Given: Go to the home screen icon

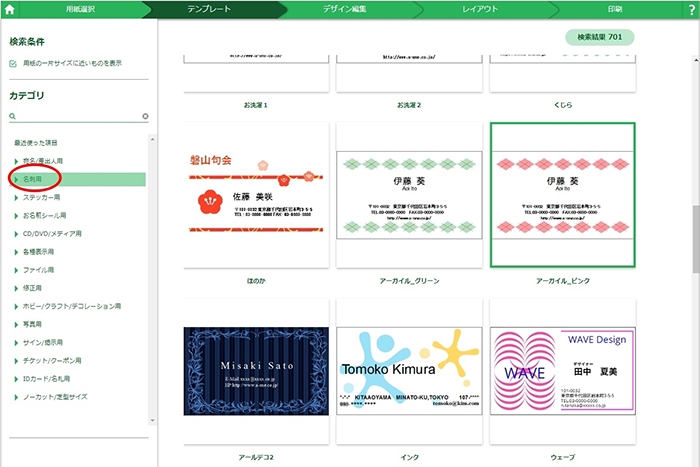Looking at the screenshot, I should pos(9,9).
